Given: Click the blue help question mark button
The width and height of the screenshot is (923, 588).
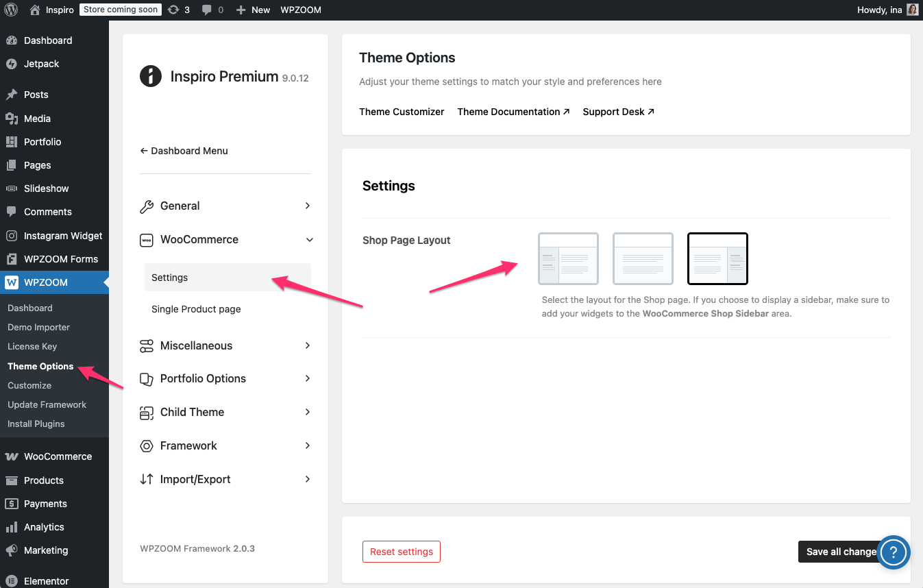Looking at the screenshot, I should [893, 552].
